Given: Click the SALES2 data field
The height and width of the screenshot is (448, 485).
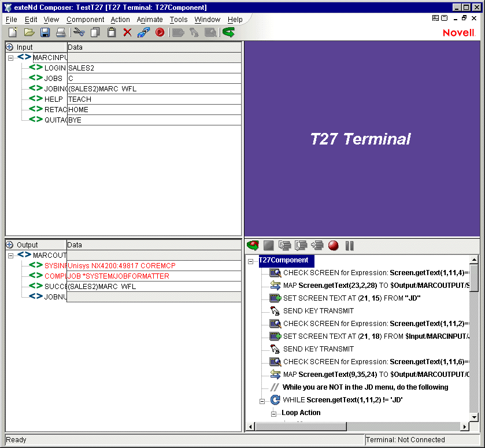Looking at the screenshot, I should (154, 68).
